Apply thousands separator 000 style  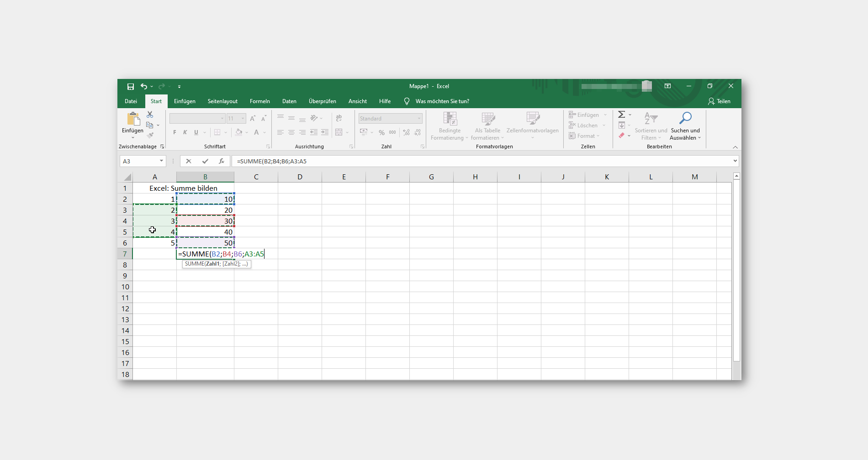(x=392, y=132)
